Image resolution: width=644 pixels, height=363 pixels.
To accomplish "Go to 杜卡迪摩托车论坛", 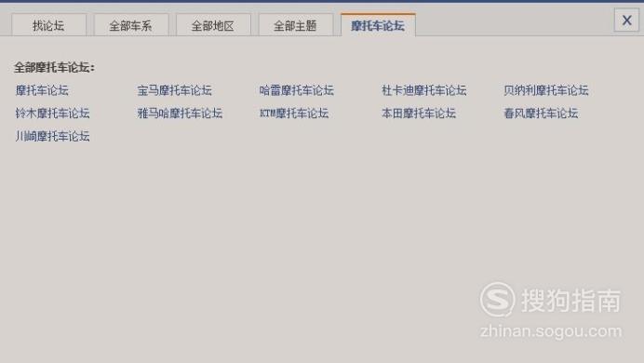I will click(x=423, y=90).
